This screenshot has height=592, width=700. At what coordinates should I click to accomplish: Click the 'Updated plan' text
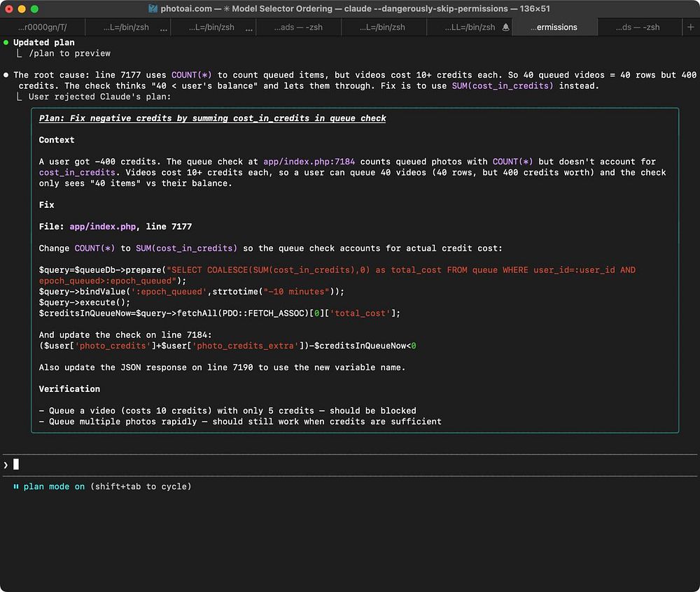point(43,43)
